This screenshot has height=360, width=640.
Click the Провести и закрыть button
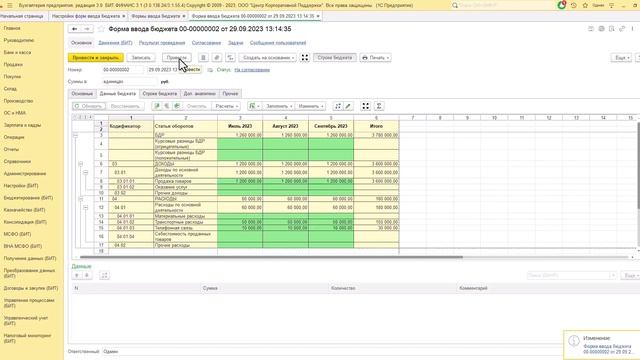[x=96, y=58]
